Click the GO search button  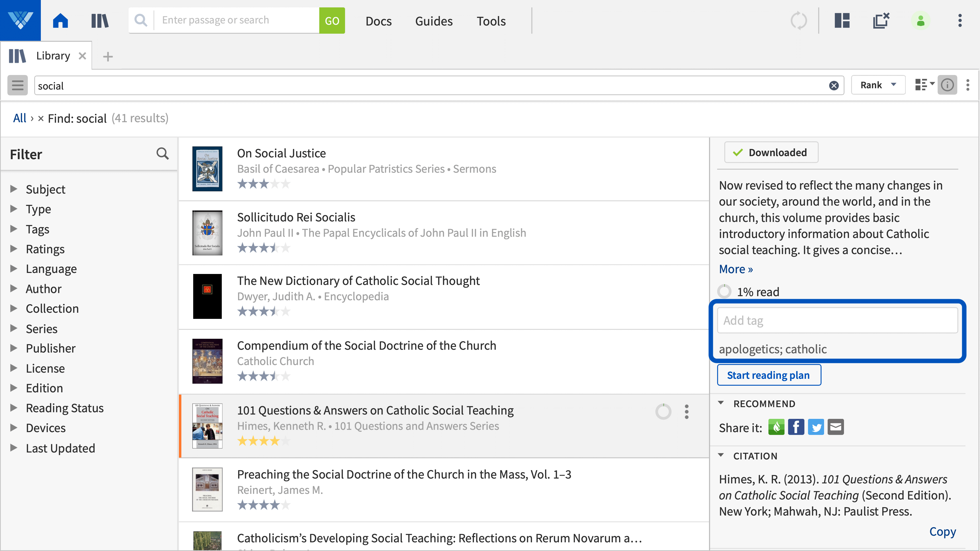point(332,20)
